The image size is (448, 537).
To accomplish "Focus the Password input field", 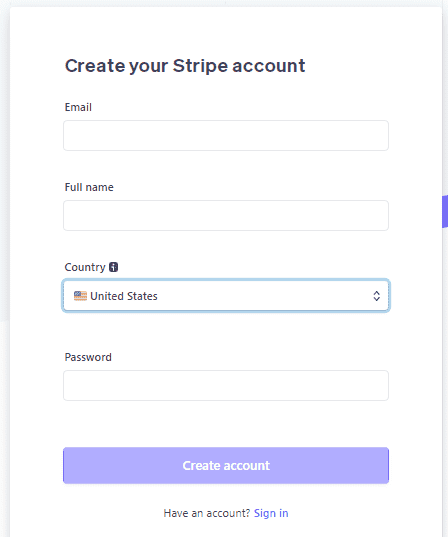I will pyautogui.click(x=226, y=385).
